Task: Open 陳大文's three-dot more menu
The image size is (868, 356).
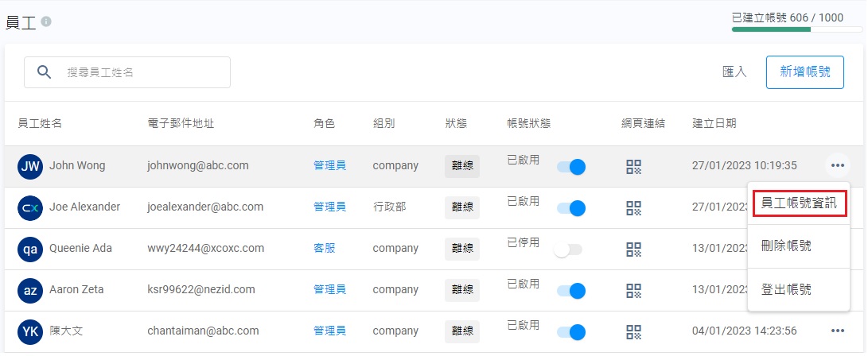Action: pos(837,331)
